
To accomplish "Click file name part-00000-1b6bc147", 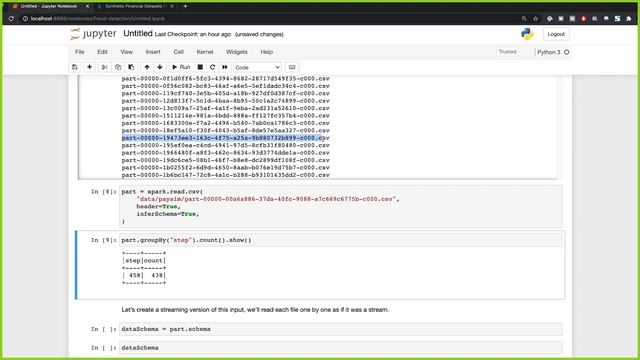I will click(225, 175).
